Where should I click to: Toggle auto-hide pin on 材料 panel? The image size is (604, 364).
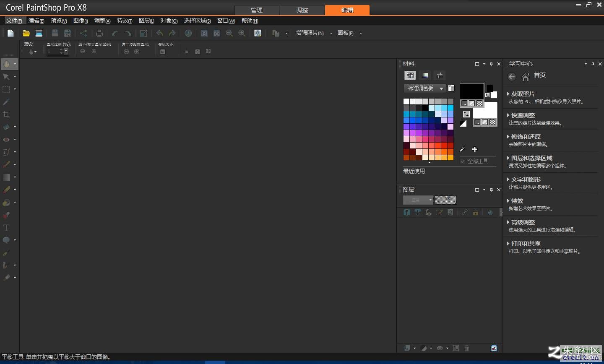tap(491, 64)
